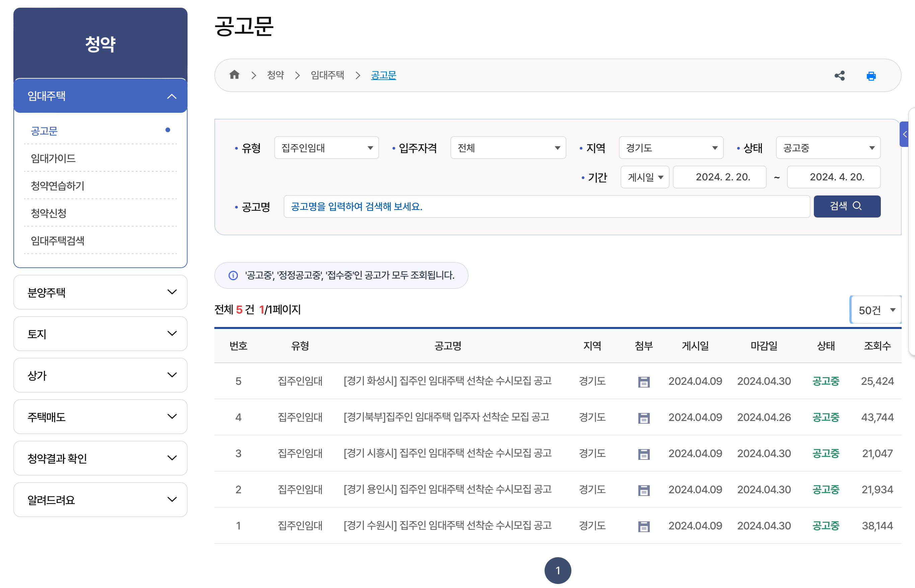Click the 공고명 search input field
Image resolution: width=915 pixels, height=588 pixels.
546,206
